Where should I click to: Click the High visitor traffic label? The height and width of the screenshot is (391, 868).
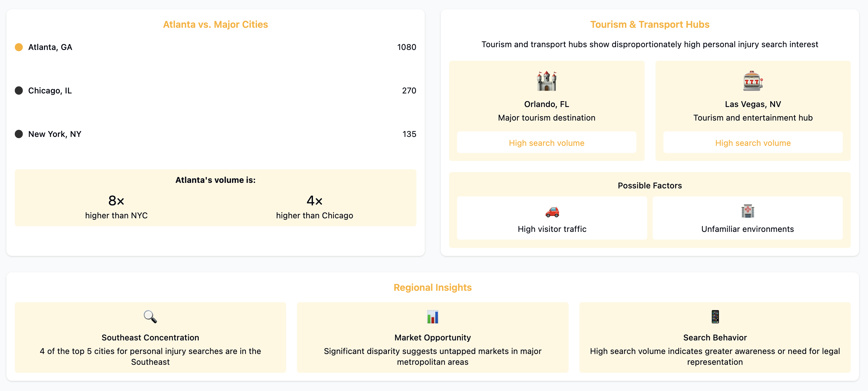(x=552, y=229)
